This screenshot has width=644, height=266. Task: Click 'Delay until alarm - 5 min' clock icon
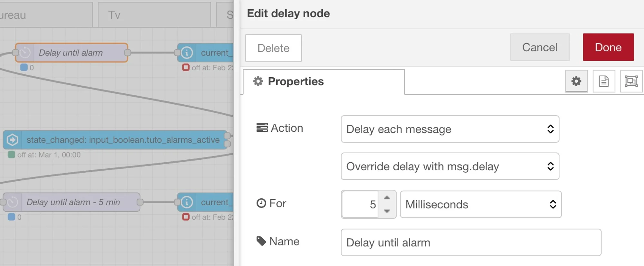[x=13, y=202]
